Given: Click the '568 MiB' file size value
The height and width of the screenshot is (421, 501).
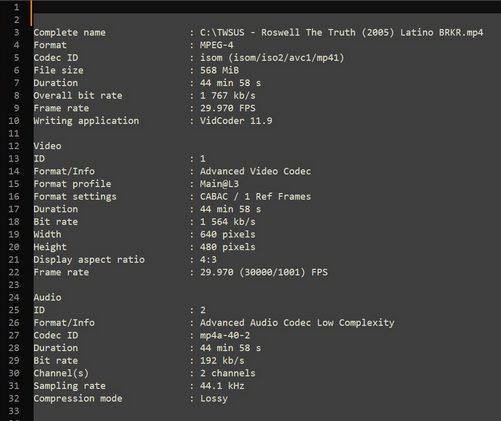Looking at the screenshot, I should pos(219,70).
